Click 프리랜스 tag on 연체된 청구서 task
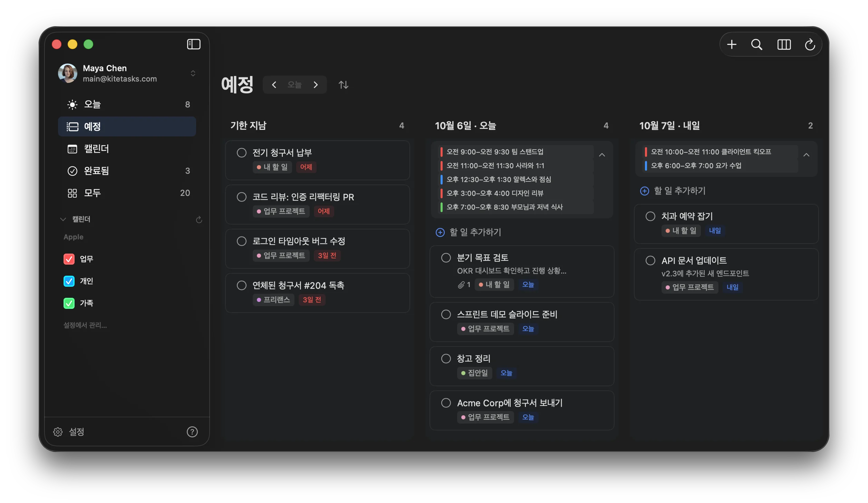This screenshot has height=503, width=868. [x=273, y=300]
